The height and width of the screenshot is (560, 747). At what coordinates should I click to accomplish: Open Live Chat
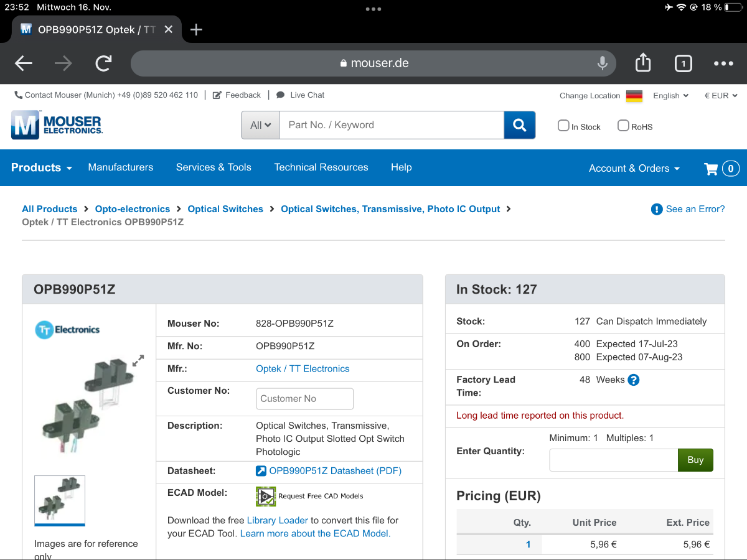pos(300,95)
